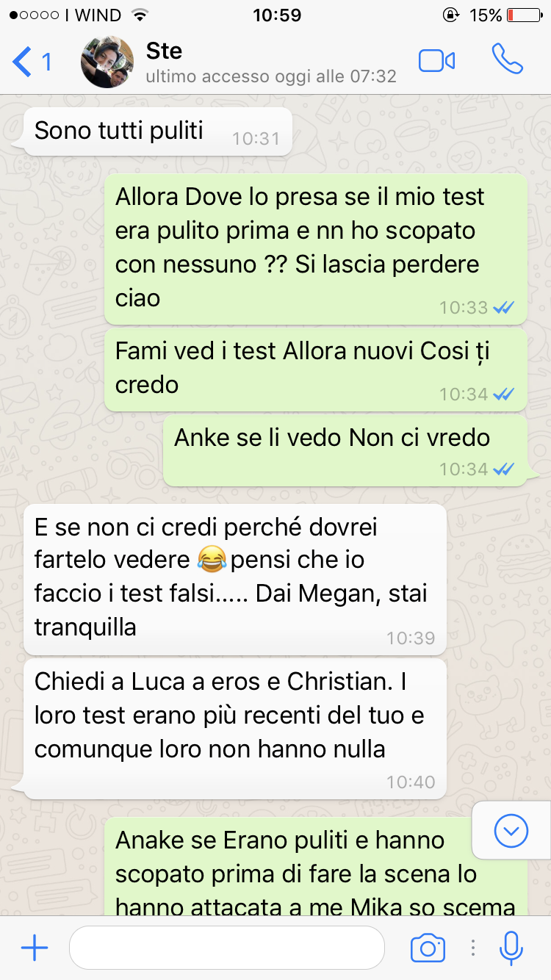Screen dimensions: 551x980
Task: Jump to latest messages with down arrow
Action: coord(511,830)
